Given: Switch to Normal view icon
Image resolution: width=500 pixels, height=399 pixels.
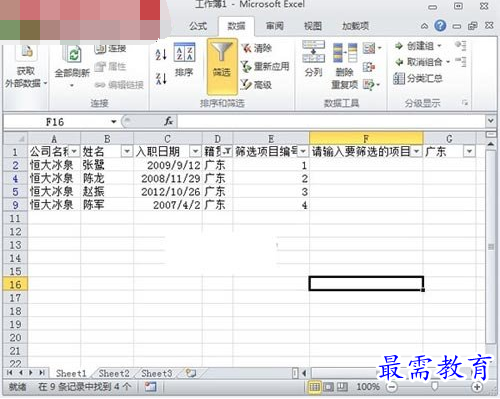Looking at the screenshot, I should [x=314, y=387].
